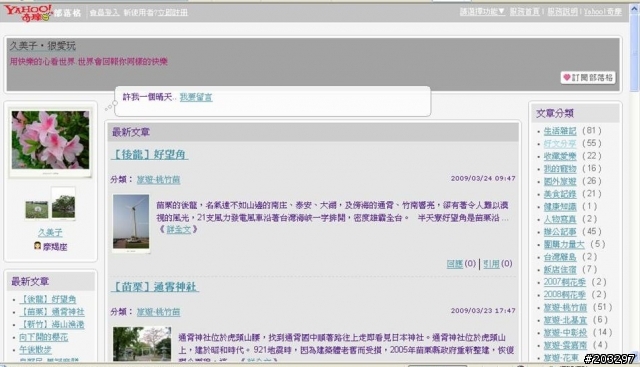The height and width of the screenshot is (367, 640).
Task: Select 午後散步 in left 最新文章 list
Action: pos(36,350)
